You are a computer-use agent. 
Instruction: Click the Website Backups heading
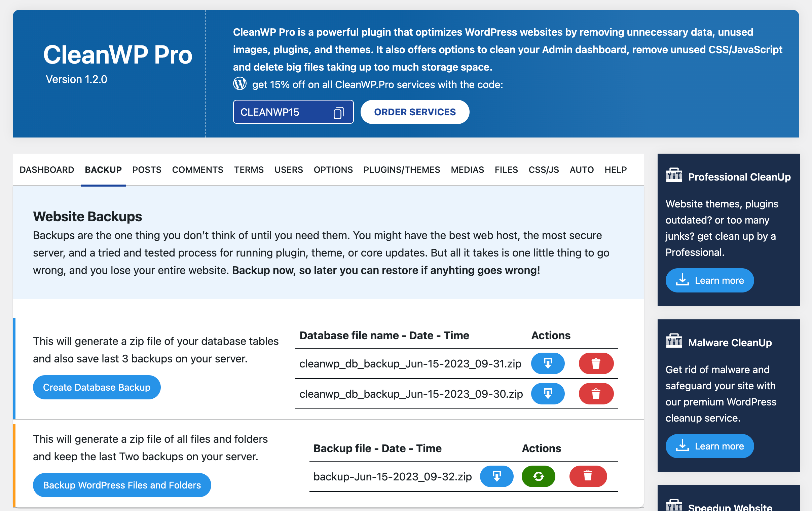point(87,217)
